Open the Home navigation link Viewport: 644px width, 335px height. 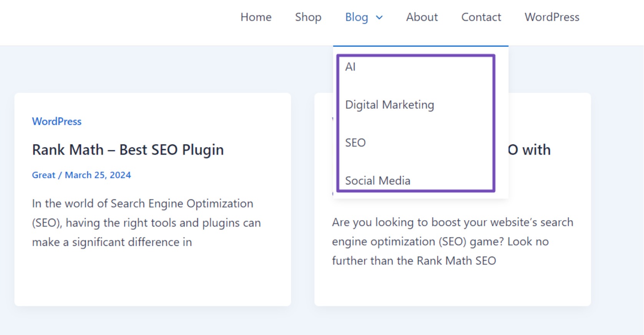pos(256,17)
